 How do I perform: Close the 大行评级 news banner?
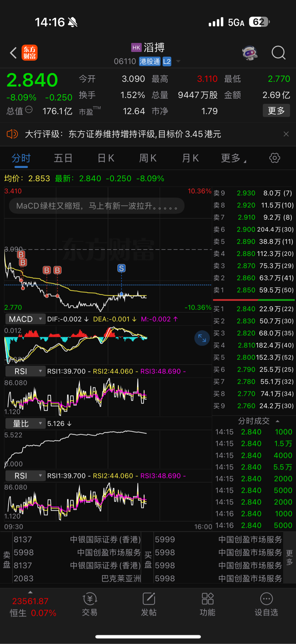(x=286, y=134)
